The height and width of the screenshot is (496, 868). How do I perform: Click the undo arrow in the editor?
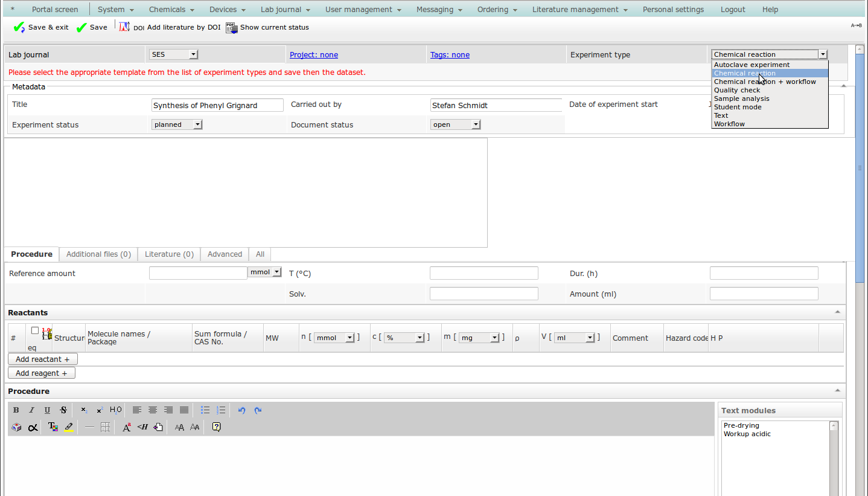241,410
